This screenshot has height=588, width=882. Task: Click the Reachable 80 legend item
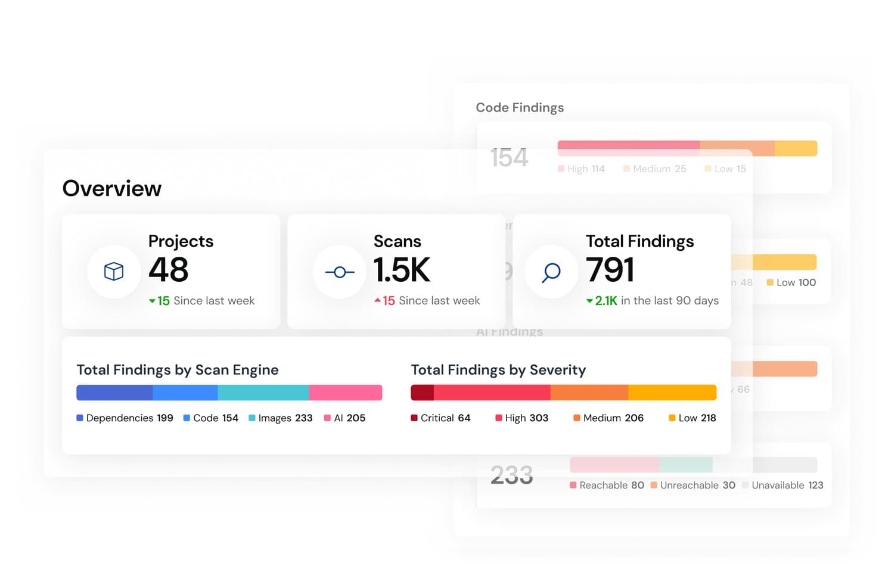click(607, 486)
